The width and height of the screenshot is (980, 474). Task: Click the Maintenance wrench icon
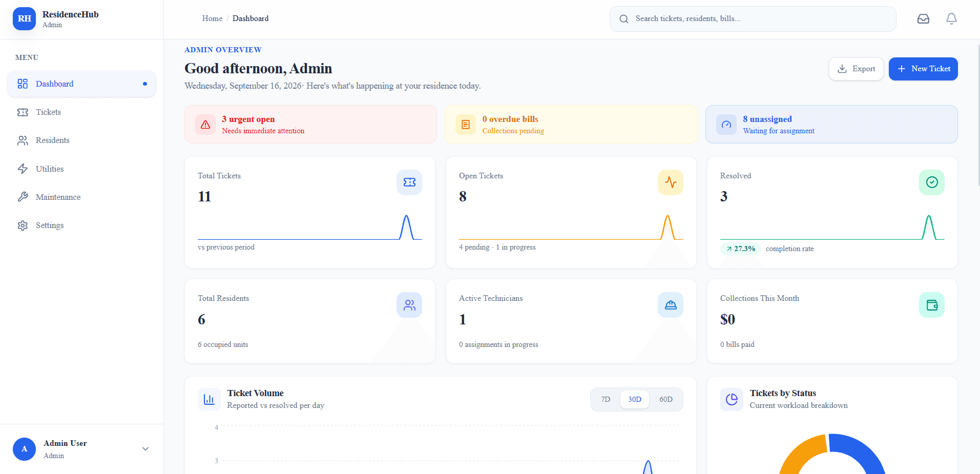23,197
